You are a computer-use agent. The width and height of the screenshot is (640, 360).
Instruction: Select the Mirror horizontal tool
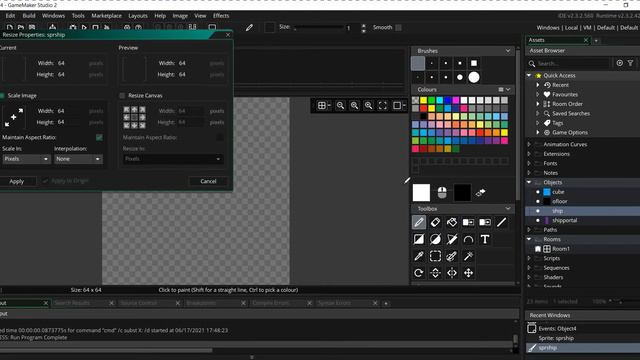[x=452, y=273]
